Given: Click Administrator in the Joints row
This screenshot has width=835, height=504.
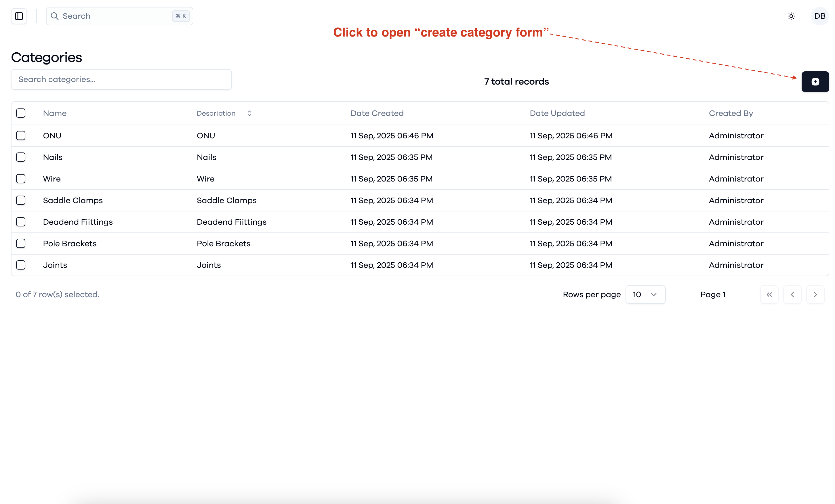Looking at the screenshot, I should point(736,265).
